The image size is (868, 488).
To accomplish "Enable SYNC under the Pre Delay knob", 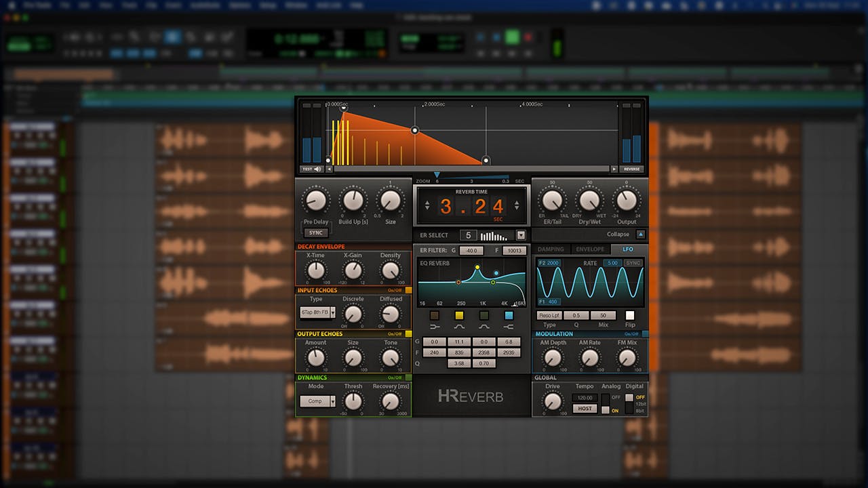I will point(315,232).
